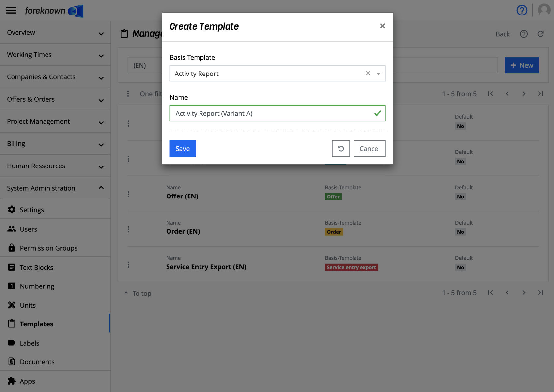Screen dimensions: 554x392
Task: Open row menu for Offer (EN)
Action: (128, 194)
